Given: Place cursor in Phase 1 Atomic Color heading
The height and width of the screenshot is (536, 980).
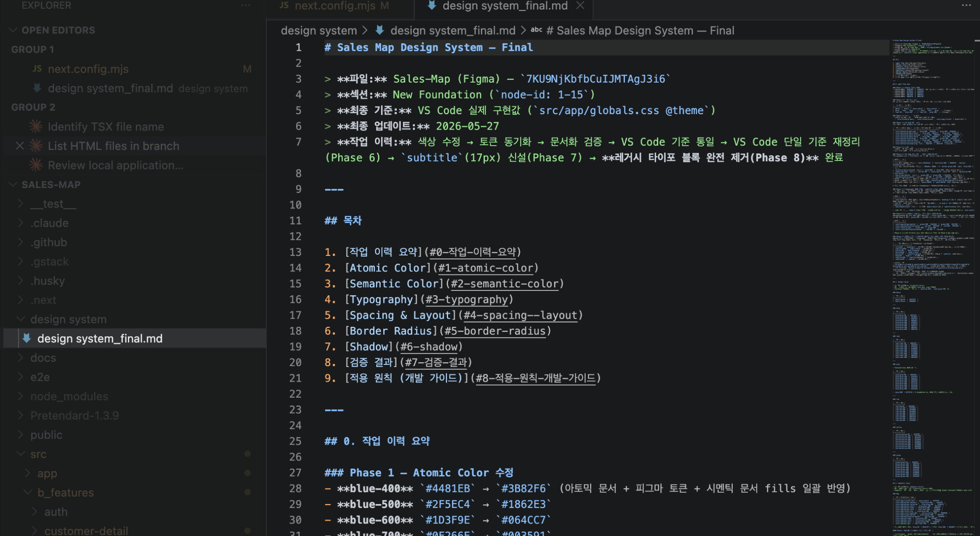Looking at the screenshot, I should [419, 472].
